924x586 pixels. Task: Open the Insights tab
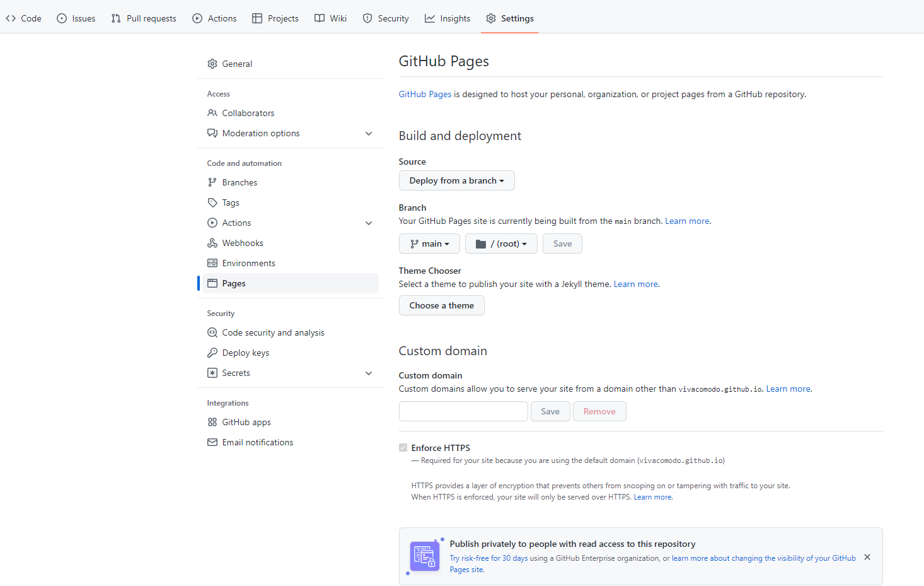(x=448, y=18)
